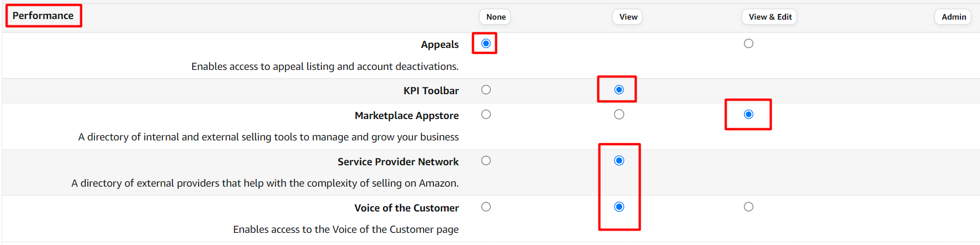Image resolution: width=980 pixels, height=245 pixels.
Task: Click the Service Provider Network label
Action: 398,162
